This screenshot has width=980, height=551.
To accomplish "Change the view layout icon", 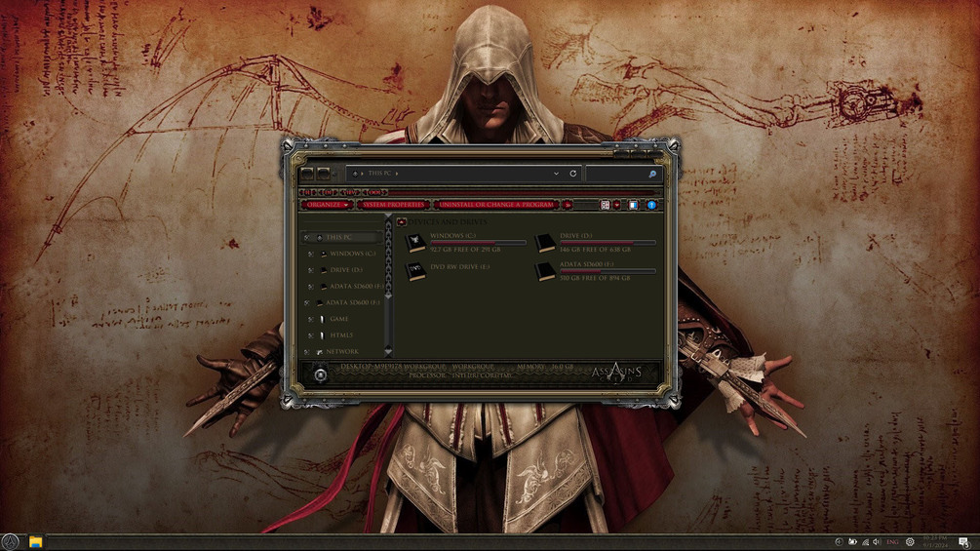I will pos(605,205).
